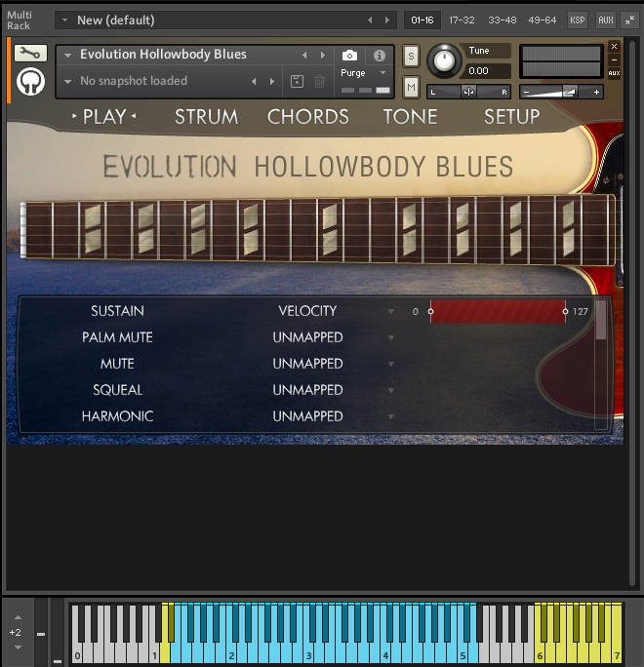The image size is (644, 667).
Task: Open the Squeal mapping dropdown arrow
Action: pyautogui.click(x=391, y=390)
